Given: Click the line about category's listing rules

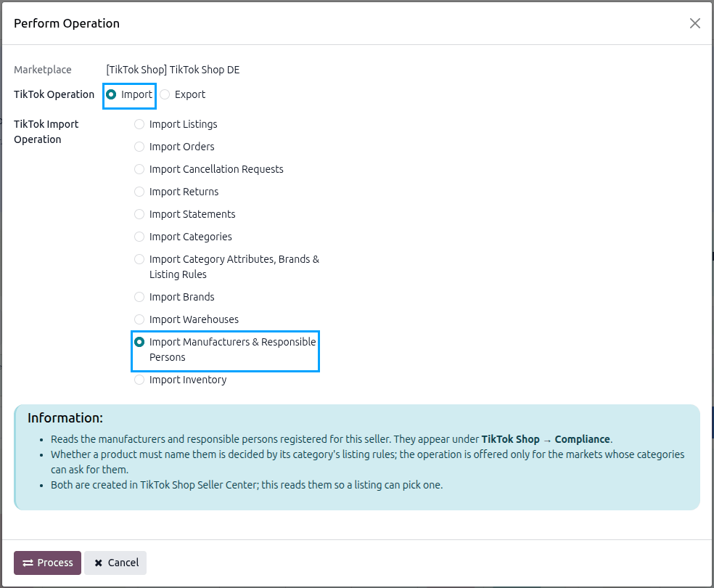Looking at the screenshot, I should (367, 462).
